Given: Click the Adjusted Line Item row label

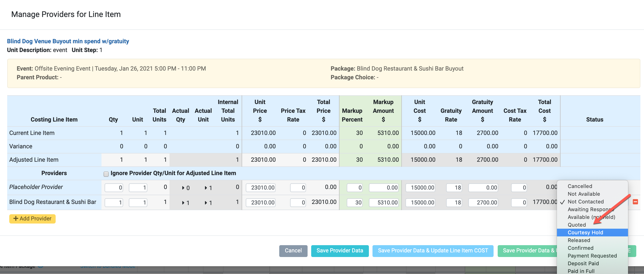Looking at the screenshot, I should [34, 160].
